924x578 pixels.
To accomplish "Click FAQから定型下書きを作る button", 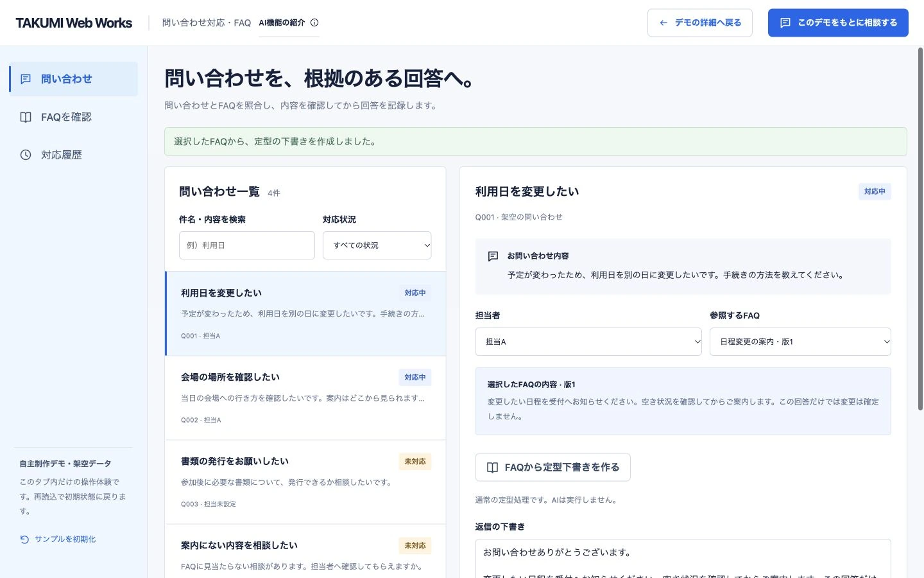I will pyautogui.click(x=552, y=468).
